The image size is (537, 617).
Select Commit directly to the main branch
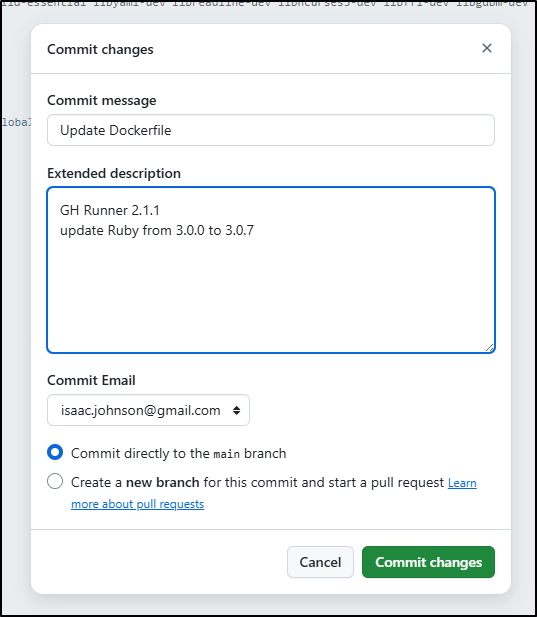pos(55,452)
